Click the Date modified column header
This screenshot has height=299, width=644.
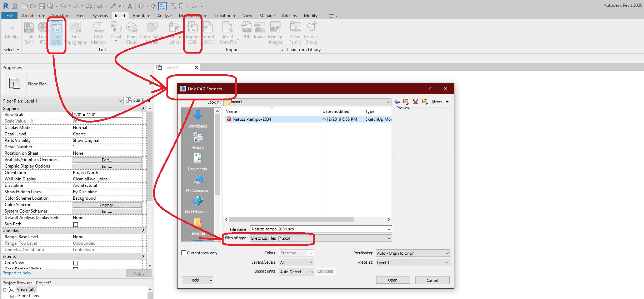[341, 111]
